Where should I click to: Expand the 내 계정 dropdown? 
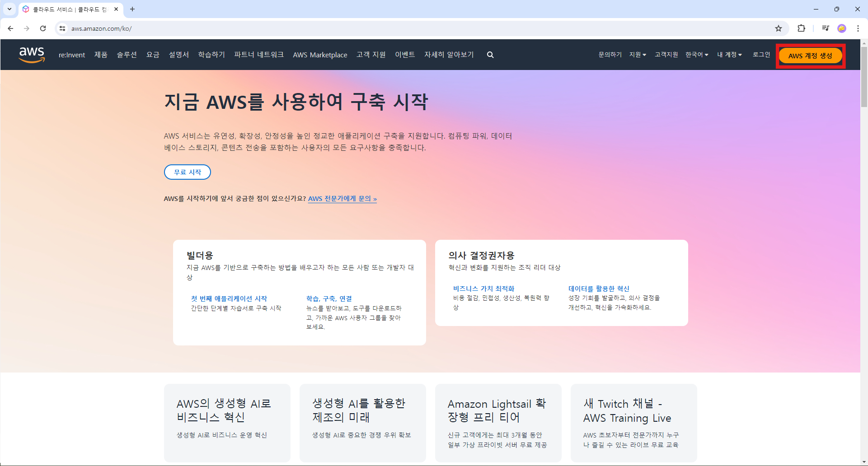coord(729,55)
